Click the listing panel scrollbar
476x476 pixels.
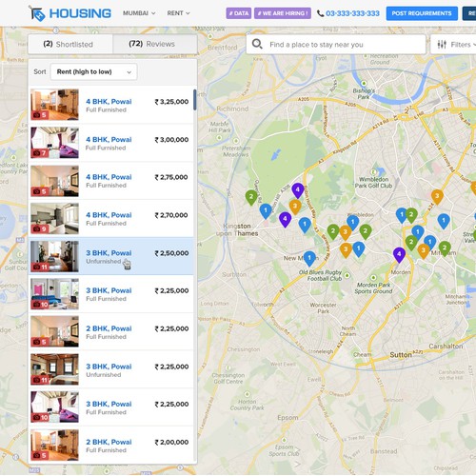pyautogui.click(x=194, y=100)
